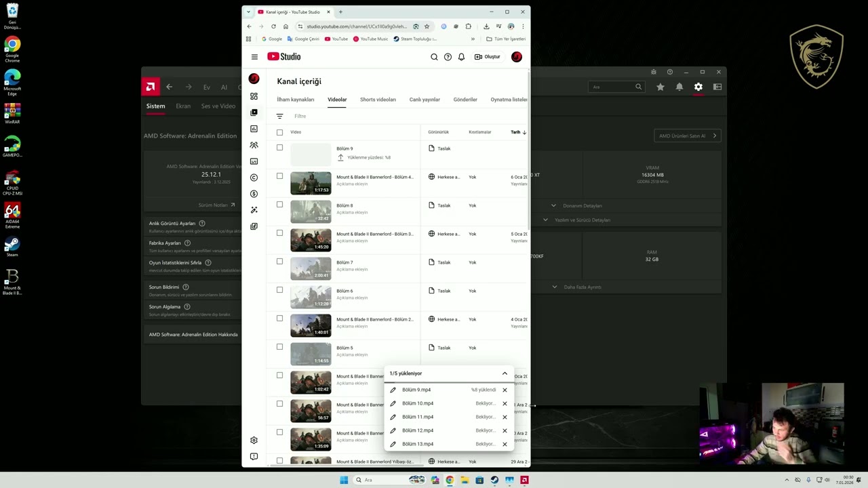868x488 pixels.
Task: Expand Yazılım ve Sürücü Detayları in AMD window
Action: click(576, 220)
